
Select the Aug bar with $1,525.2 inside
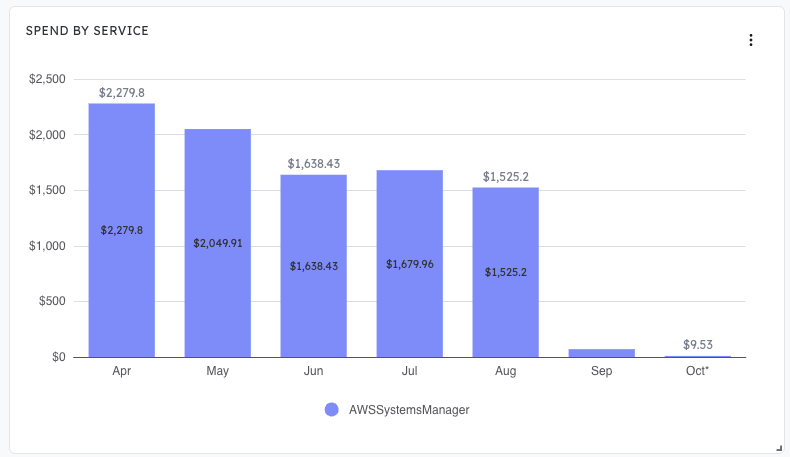coord(505,272)
